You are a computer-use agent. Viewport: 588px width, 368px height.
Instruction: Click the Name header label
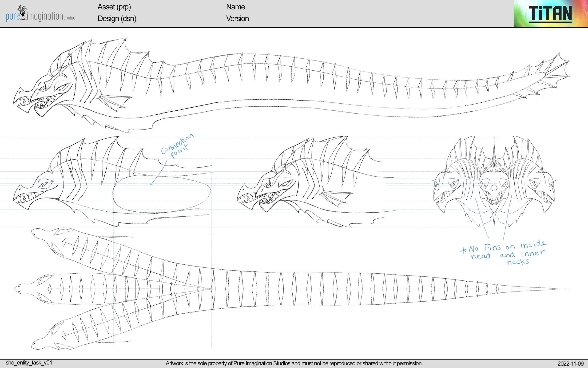click(235, 7)
